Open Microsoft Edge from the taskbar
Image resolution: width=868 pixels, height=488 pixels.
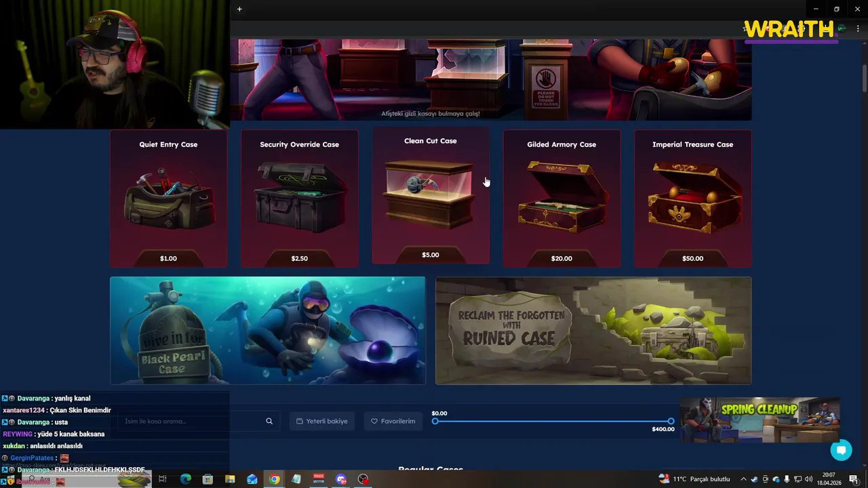coord(185,479)
